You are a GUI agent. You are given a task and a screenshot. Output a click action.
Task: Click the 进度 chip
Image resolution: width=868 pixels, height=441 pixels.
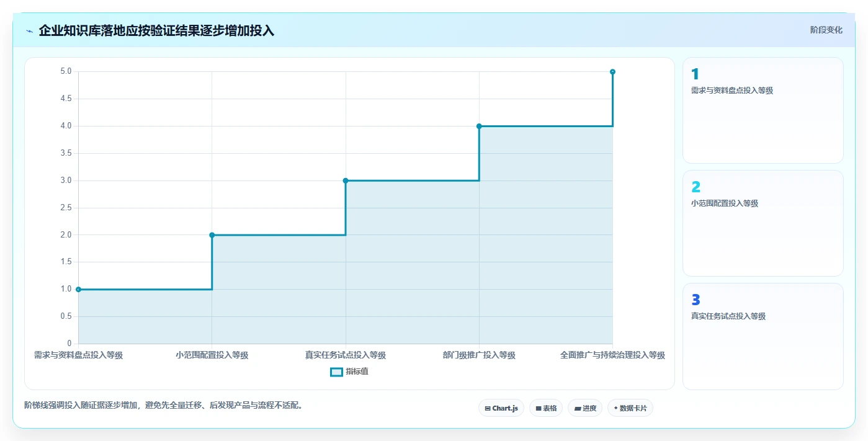click(585, 408)
